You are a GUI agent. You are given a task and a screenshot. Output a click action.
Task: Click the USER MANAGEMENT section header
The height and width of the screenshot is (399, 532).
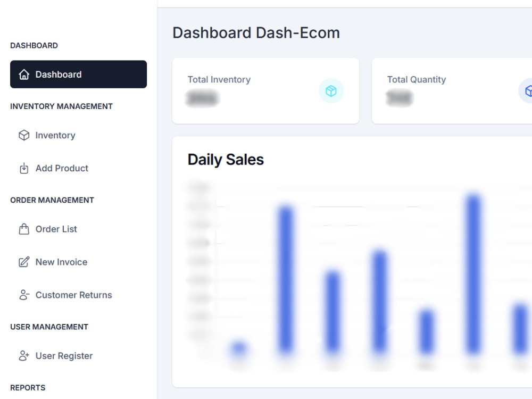pos(49,327)
